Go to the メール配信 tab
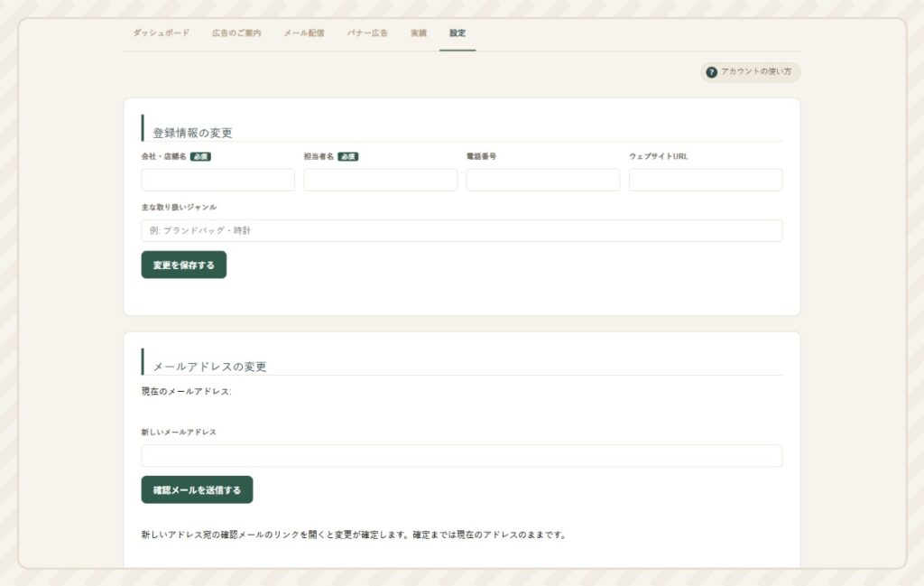 pos(304,33)
